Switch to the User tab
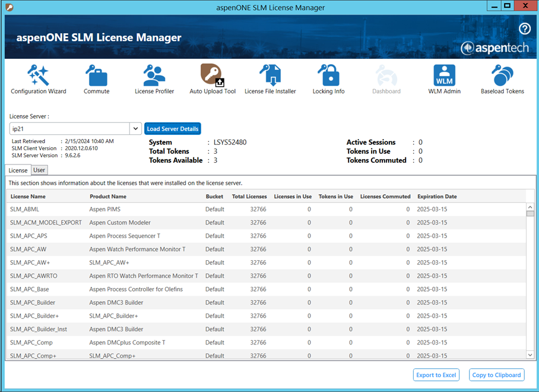The width and height of the screenshot is (539, 392). pyautogui.click(x=39, y=170)
